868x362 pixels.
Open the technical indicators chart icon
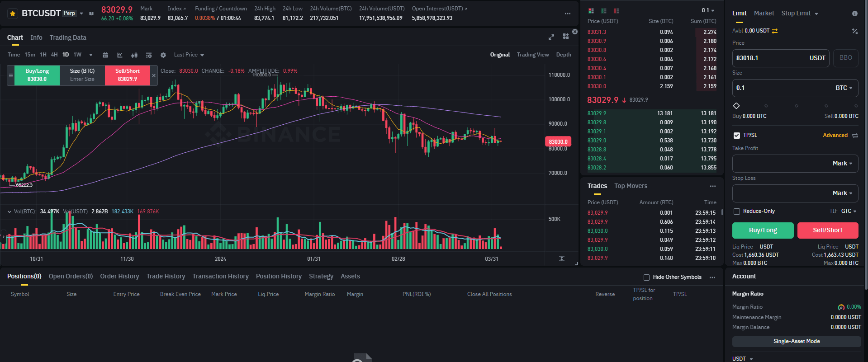pyautogui.click(x=120, y=55)
